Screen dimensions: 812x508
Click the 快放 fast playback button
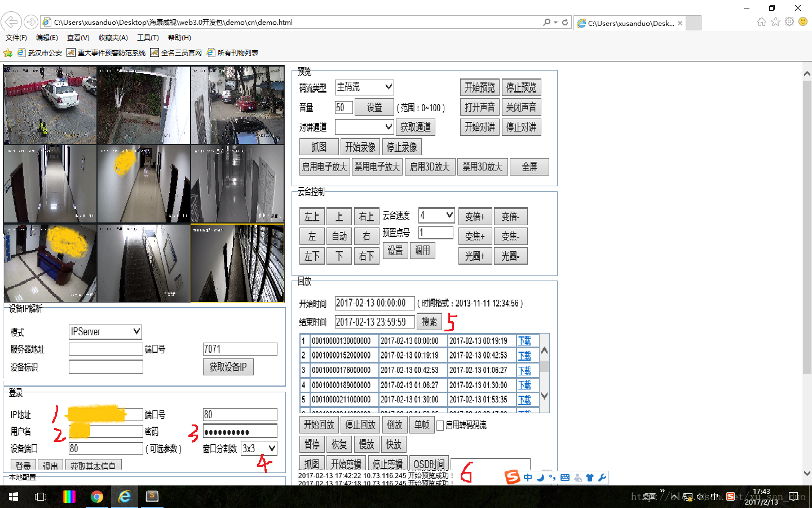(x=394, y=444)
